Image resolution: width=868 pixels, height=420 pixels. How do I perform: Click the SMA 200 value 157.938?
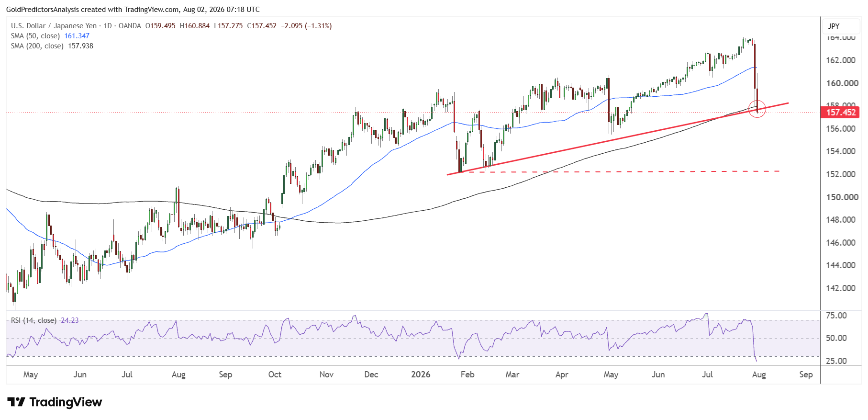click(81, 46)
